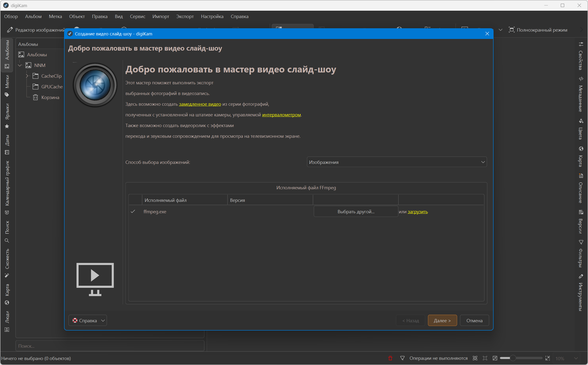Click the red trash icon in status bar
The image size is (588, 365).
(x=390, y=358)
